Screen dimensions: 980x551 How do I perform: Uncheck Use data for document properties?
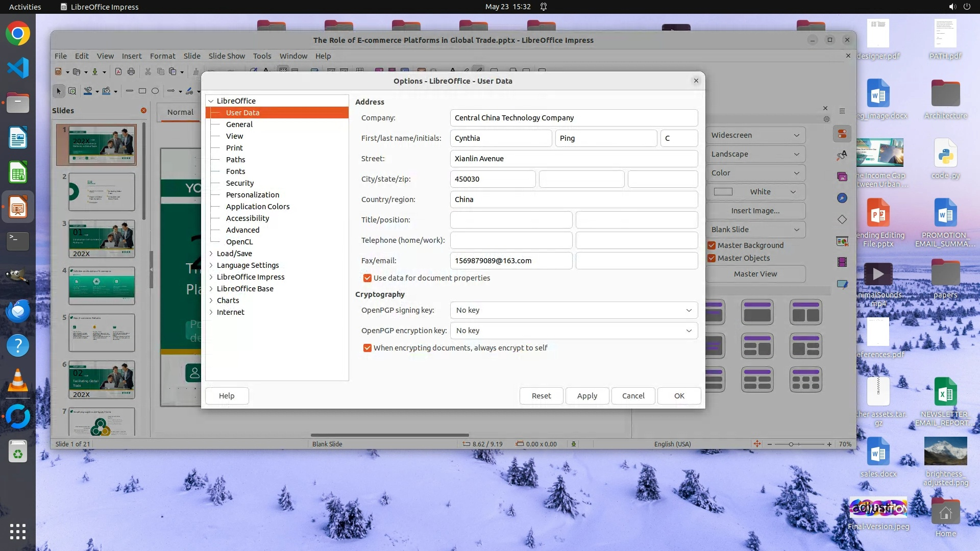(367, 278)
